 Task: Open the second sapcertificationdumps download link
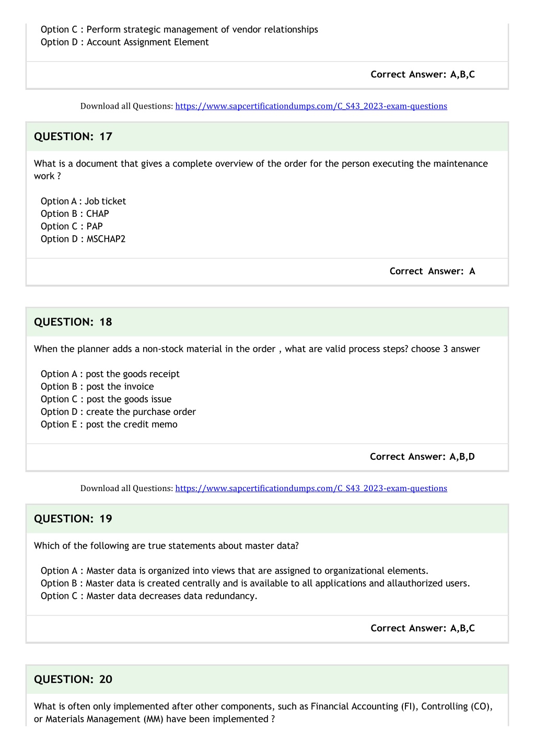[x=311, y=488]
